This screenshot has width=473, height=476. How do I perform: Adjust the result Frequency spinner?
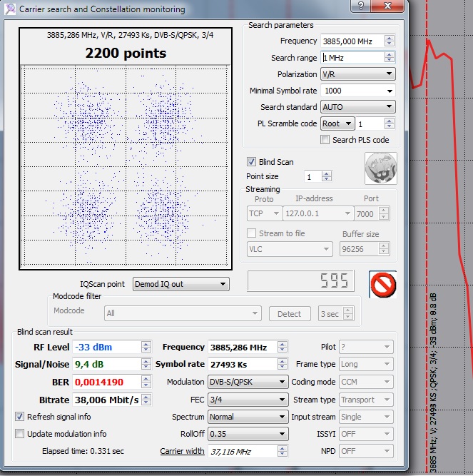(x=283, y=347)
